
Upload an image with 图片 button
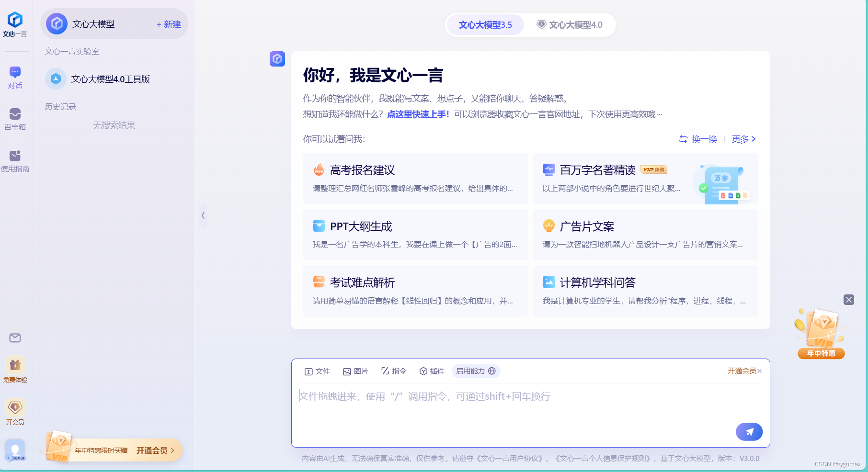355,371
